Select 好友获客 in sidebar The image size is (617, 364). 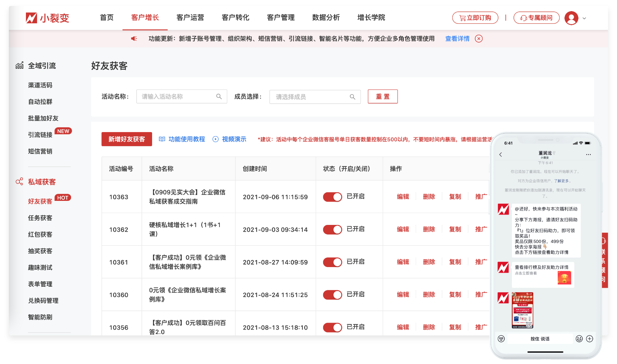(x=40, y=201)
